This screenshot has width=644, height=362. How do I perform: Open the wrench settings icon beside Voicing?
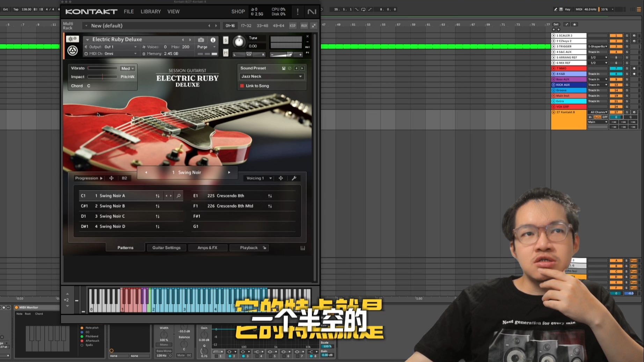294,178
